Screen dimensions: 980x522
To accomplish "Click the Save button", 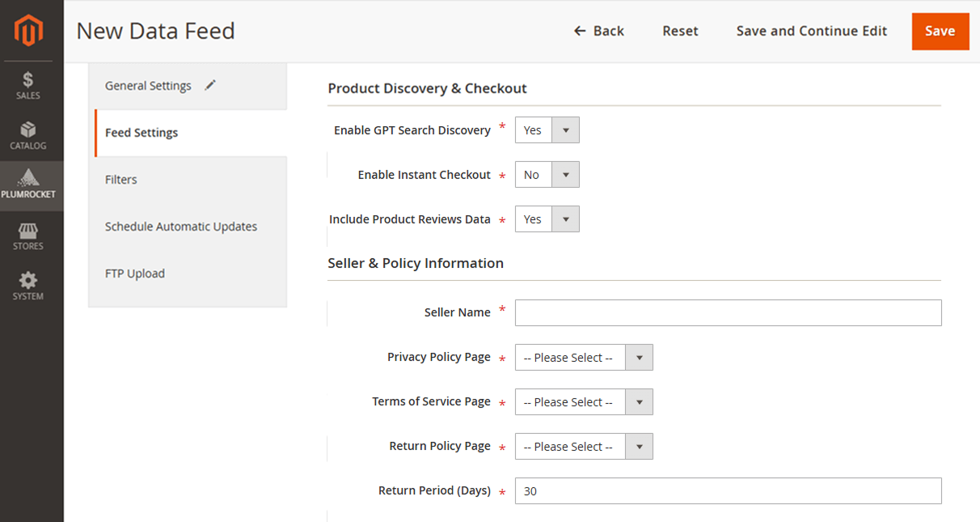I will click(940, 31).
